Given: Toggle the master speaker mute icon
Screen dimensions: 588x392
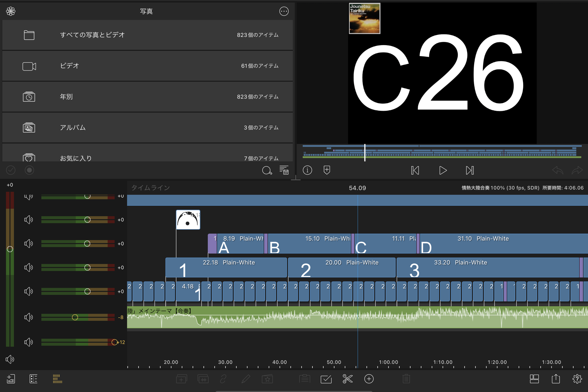Looking at the screenshot, I should click(x=10, y=359).
